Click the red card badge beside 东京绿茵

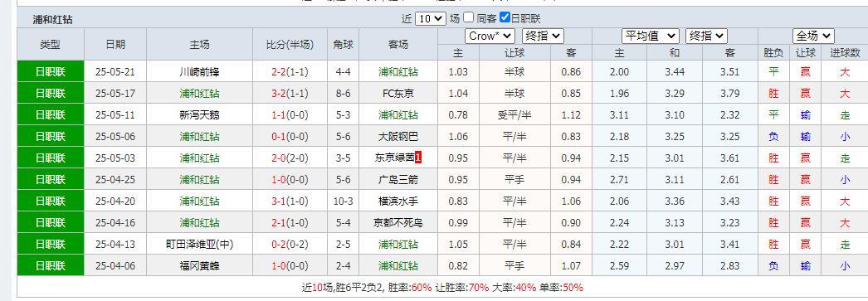point(418,158)
